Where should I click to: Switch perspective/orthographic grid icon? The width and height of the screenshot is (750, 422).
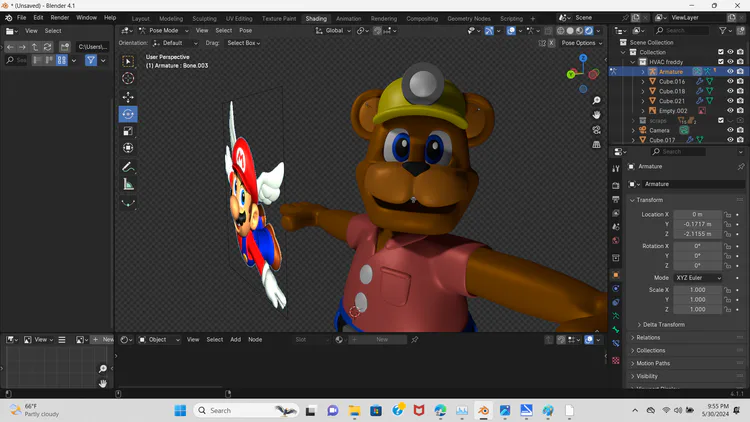click(596, 144)
